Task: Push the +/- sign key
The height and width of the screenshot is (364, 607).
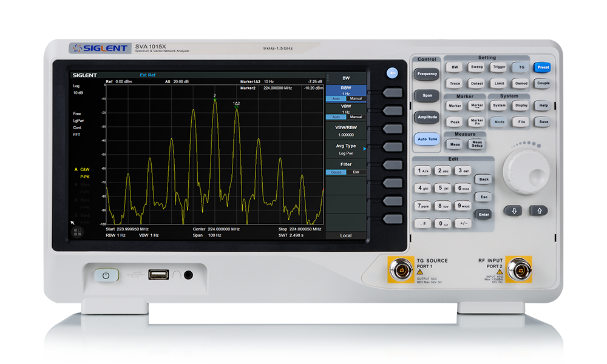Action: 463,223
